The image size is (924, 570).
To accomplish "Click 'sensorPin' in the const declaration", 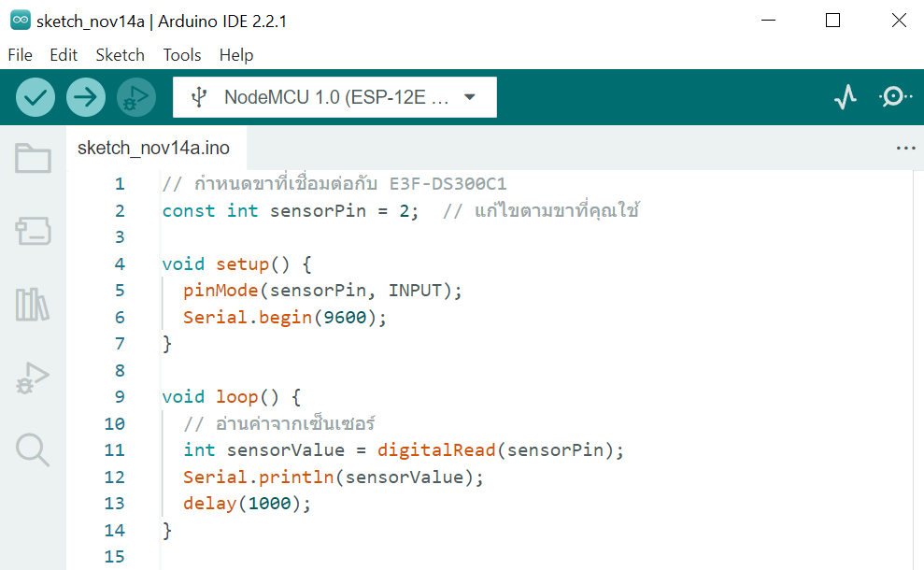I will (x=319, y=211).
